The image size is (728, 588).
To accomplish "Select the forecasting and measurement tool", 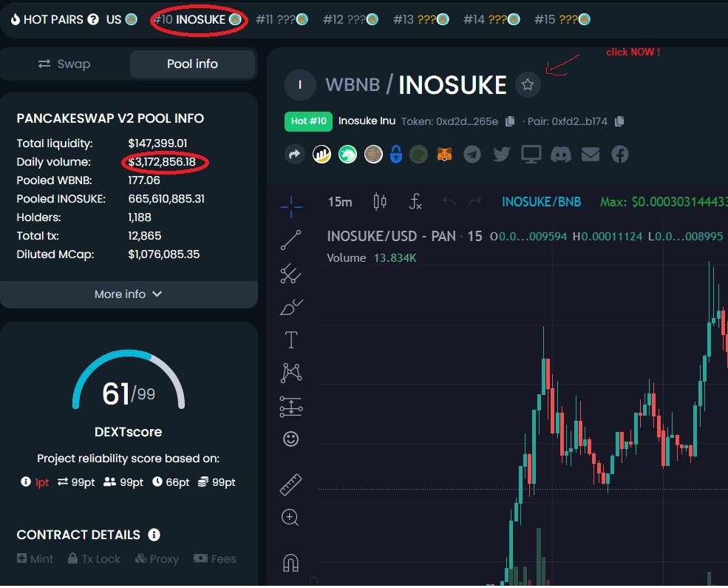I will point(291,407).
